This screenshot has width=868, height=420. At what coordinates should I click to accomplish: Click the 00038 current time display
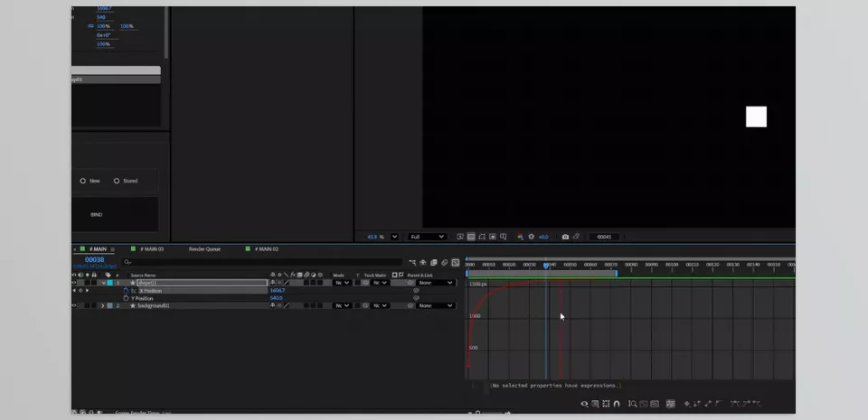[x=94, y=260]
